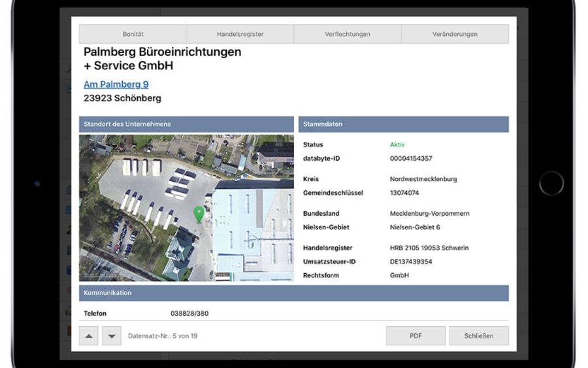Viewport: 588px width, 368px height.
Task: Select databyte-ID value 00004154357
Action: pos(411,158)
